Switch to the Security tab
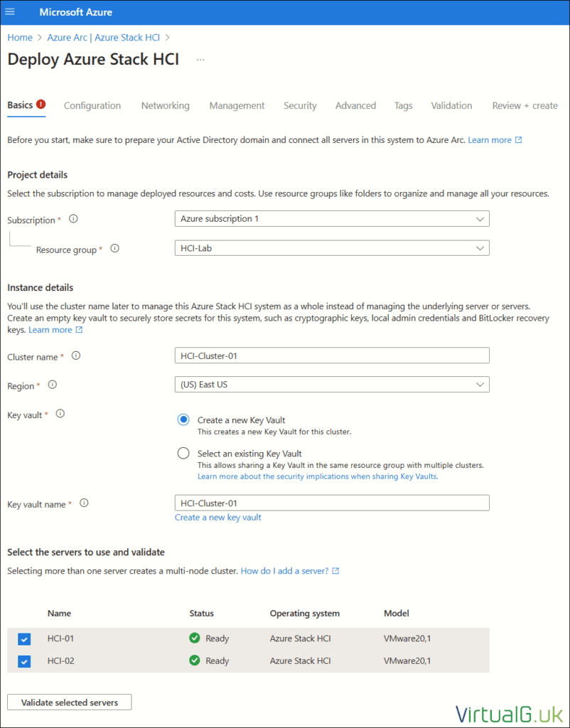 (301, 106)
